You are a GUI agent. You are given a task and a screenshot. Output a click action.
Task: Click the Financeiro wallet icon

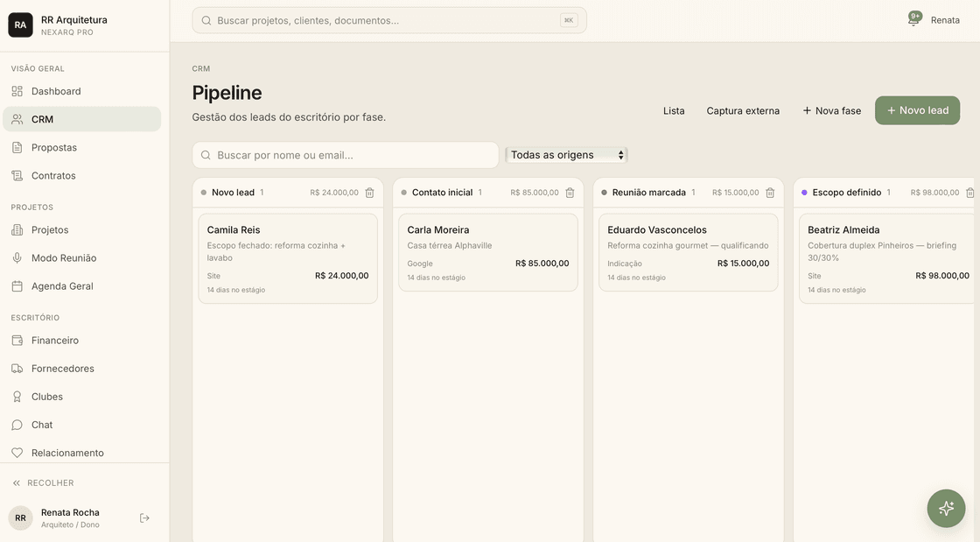point(17,341)
